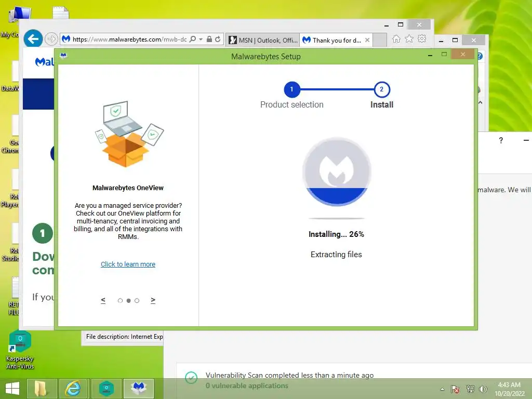Open Internet Explorer from the taskbar

(73, 388)
